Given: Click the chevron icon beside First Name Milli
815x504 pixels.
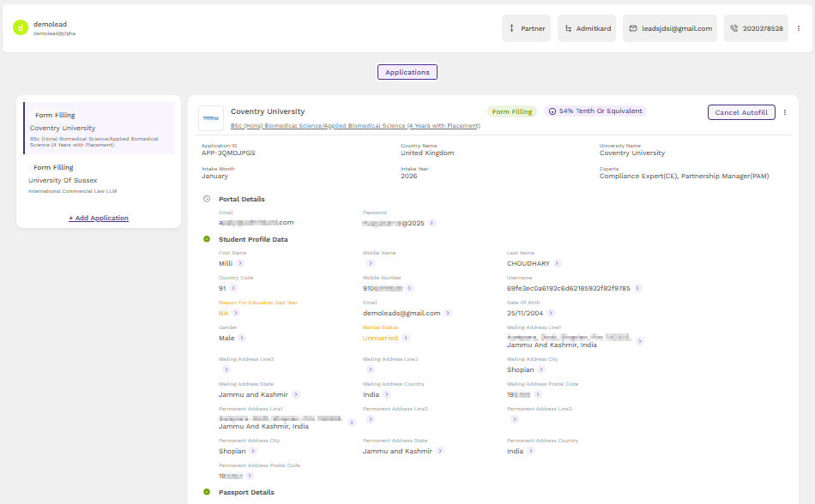Looking at the screenshot, I should pos(240,264).
